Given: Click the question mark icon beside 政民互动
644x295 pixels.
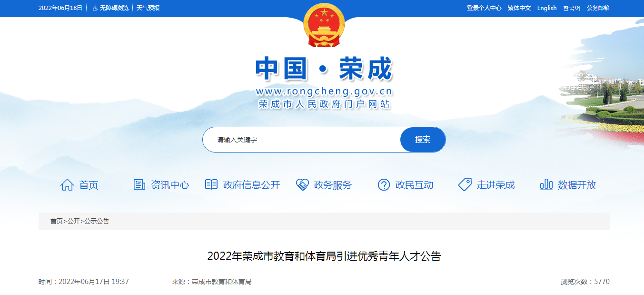Looking at the screenshot, I should [x=384, y=185].
